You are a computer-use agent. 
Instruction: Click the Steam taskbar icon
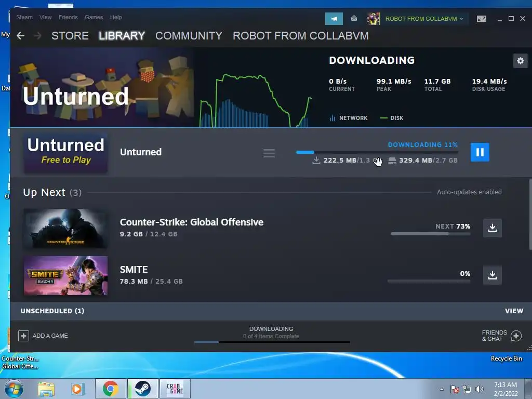click(x=142, y=389)
